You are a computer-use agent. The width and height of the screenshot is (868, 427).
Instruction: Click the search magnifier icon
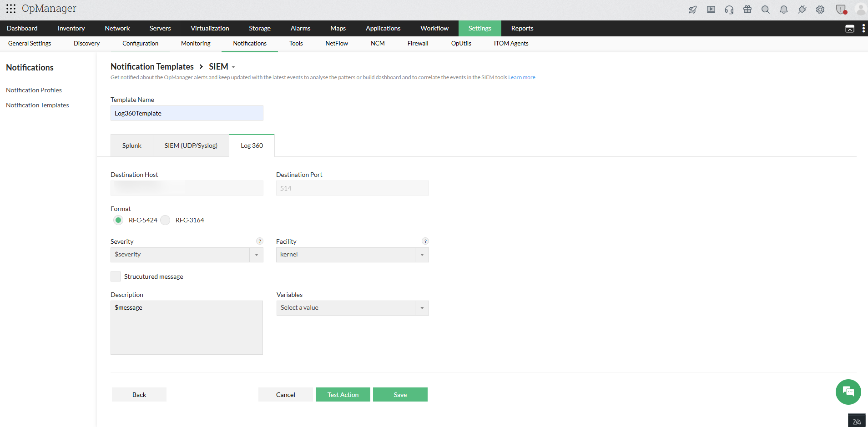[766, 10]
